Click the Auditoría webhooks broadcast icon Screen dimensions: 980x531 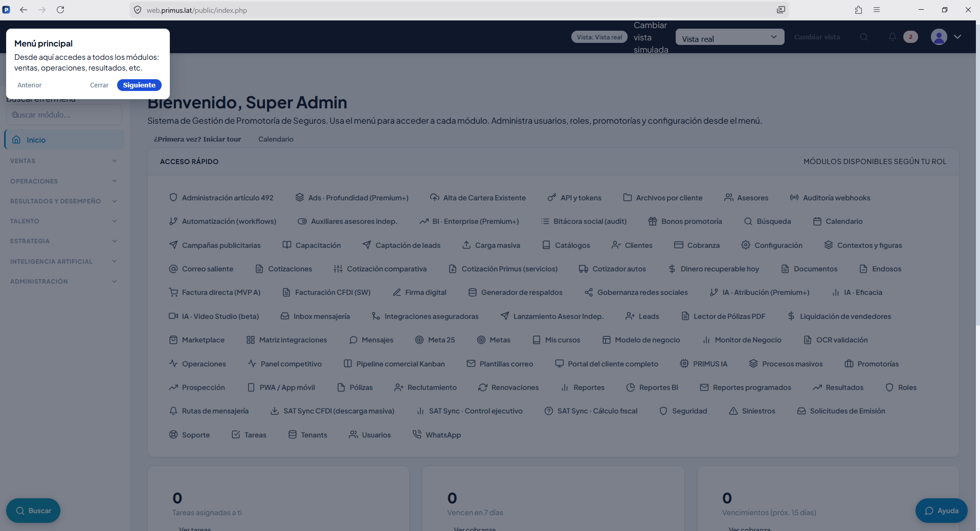coord(794,197)
